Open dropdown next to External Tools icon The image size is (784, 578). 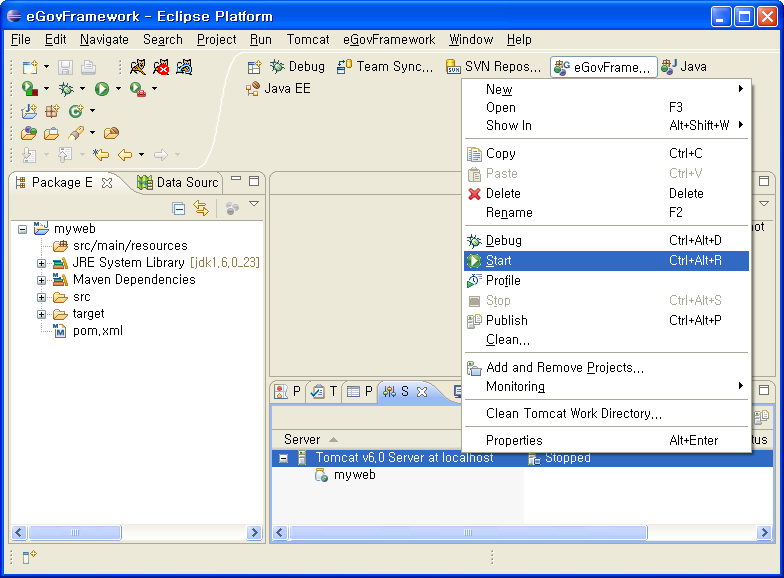154,89
